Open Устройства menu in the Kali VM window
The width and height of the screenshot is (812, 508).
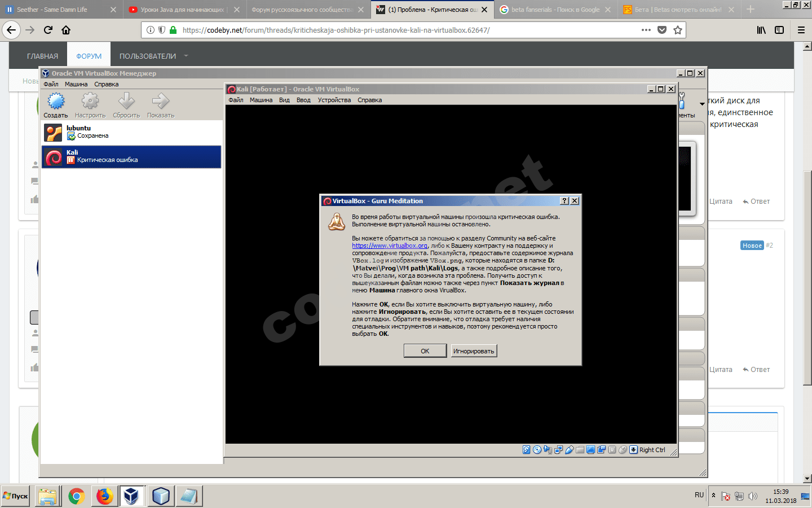pyautogui.click(x=334, y=100)
